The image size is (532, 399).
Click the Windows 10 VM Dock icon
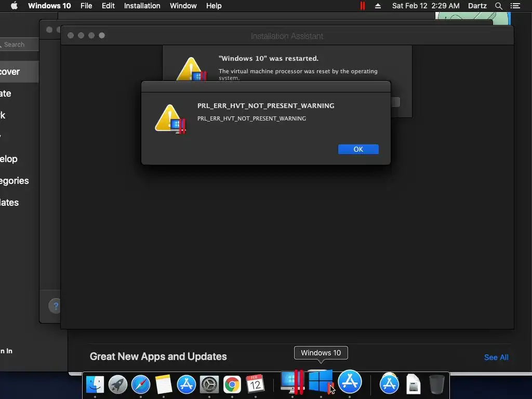321,382
